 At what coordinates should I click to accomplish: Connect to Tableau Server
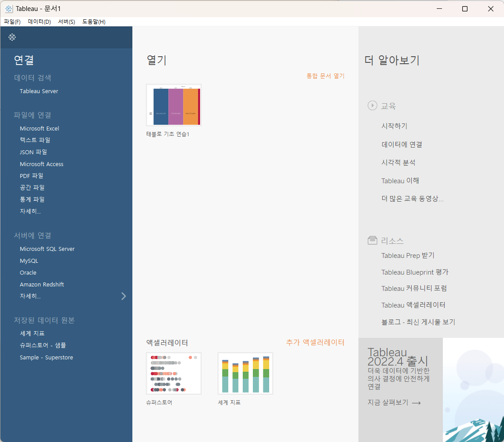pyautogui.click(x=39, y=91)
